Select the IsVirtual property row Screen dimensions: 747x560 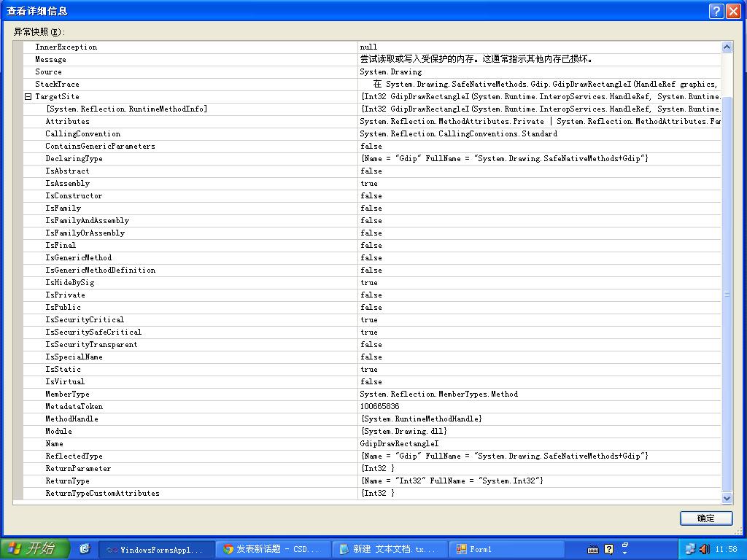click(x=371, y=381)
